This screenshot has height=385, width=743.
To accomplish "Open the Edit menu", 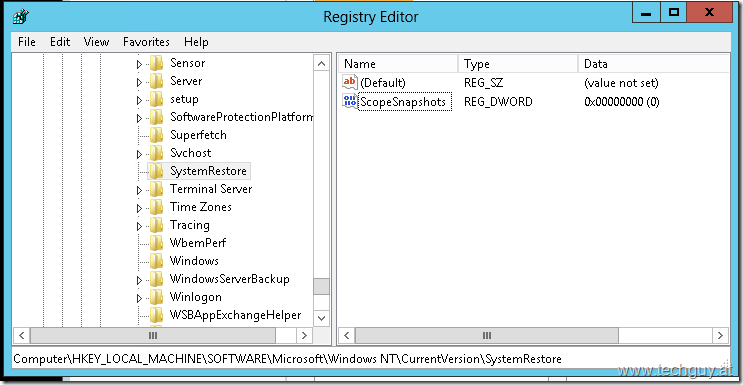I will click(60, 42).
